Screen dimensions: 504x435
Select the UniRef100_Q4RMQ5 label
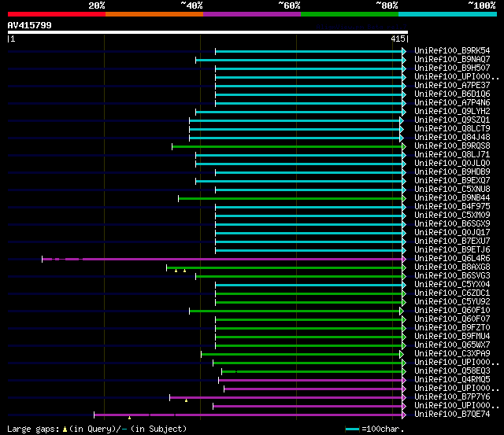tap(452, 380)
